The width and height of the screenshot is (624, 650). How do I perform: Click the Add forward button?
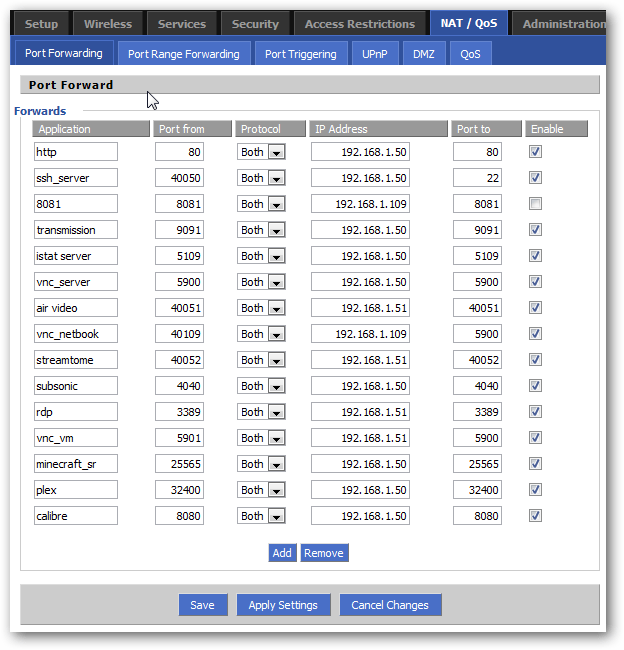click(x=282, y=553)
